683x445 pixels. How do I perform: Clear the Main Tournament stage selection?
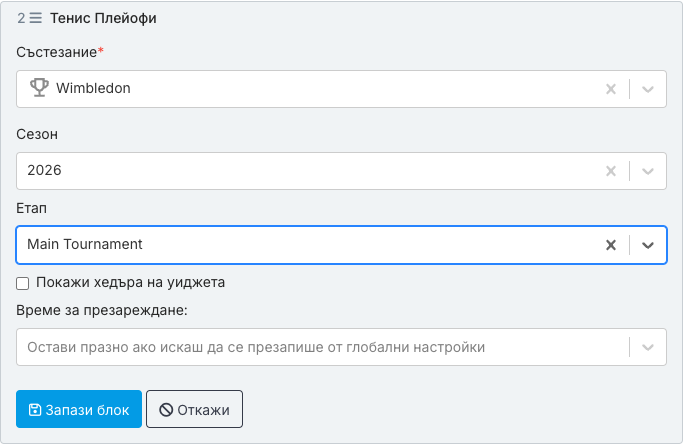(611, 245)
